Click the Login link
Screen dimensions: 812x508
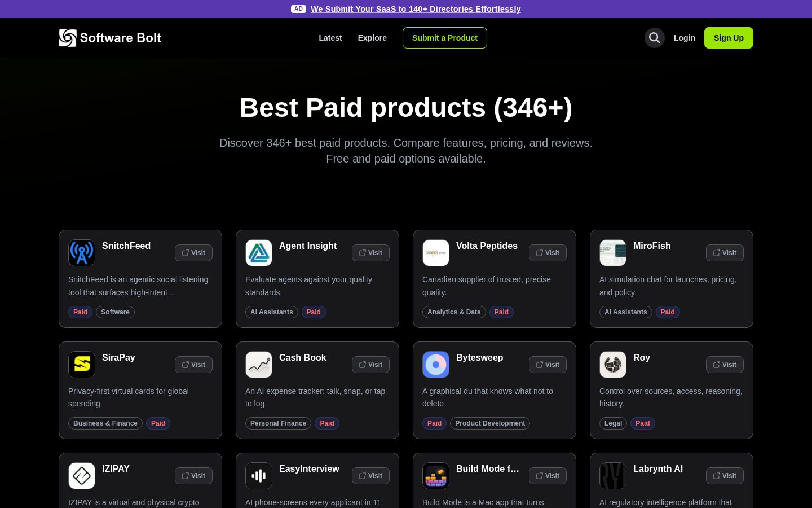685,38
